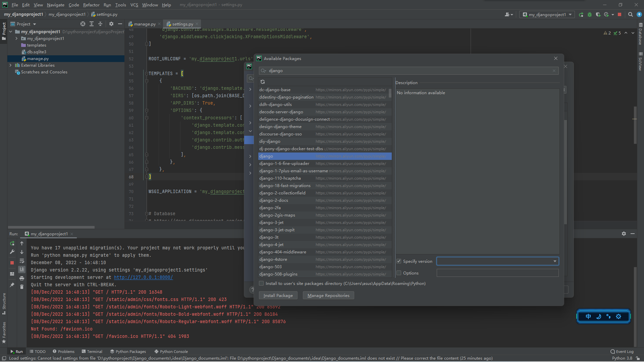644x362 pixels.
Task: Open the specify version dropdown
Action: point(555,261)
